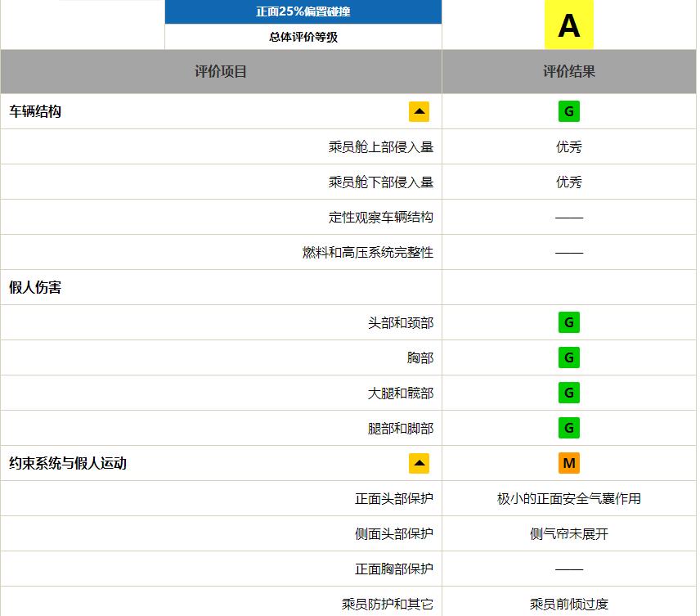
Task: Click the 腿部和脚部 row label
Action: click(401, 429)
